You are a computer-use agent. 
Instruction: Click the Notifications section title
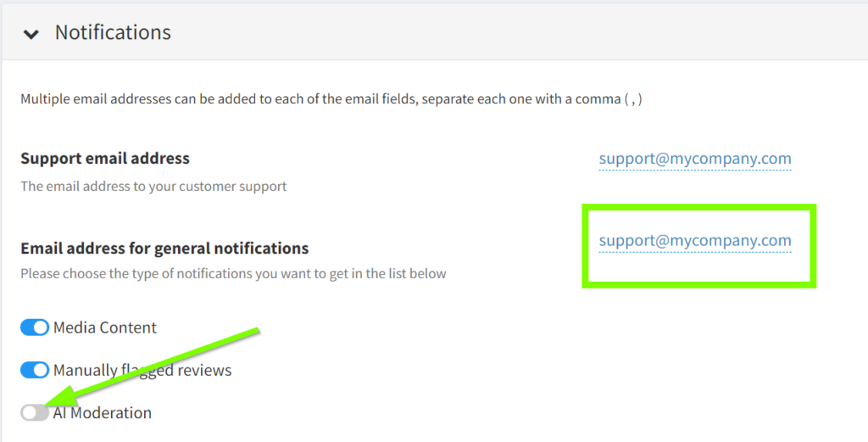pyautogui.click(x=113, y=32)
